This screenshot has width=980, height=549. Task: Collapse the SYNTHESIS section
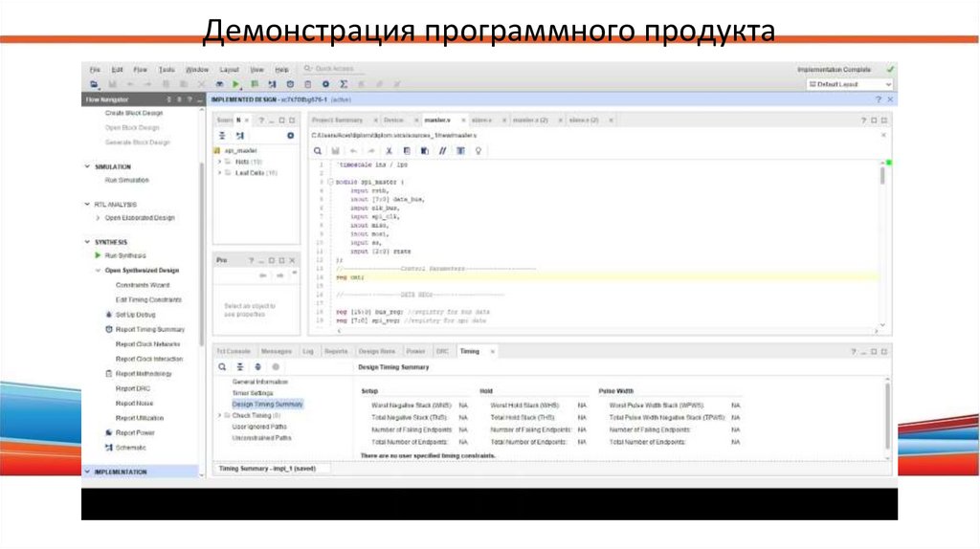[87, 242]
